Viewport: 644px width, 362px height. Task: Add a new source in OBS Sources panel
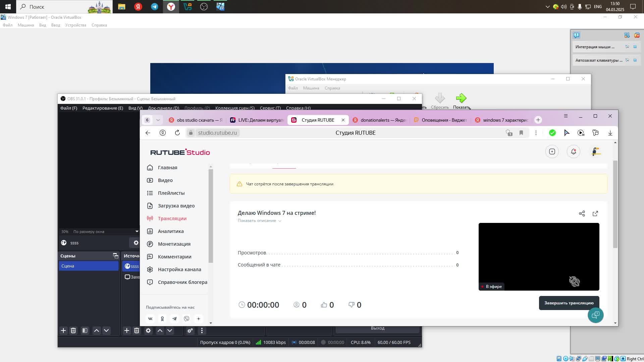(x=127, y=330)
